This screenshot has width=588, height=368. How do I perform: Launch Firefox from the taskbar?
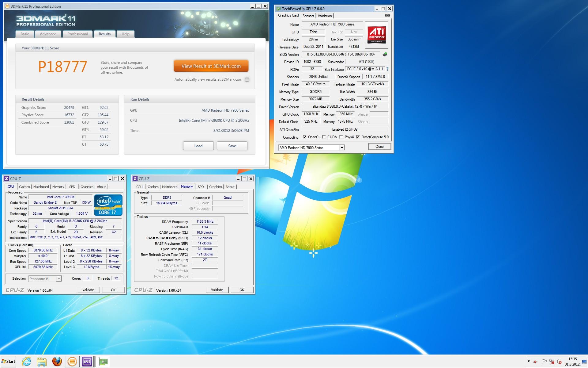pos(57,362)
